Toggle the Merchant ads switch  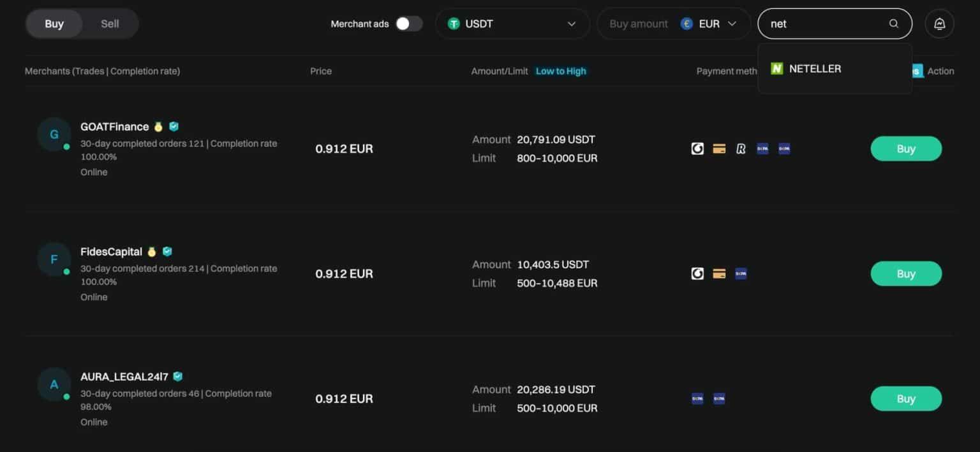pyautogui.click(x=408, y=24)
